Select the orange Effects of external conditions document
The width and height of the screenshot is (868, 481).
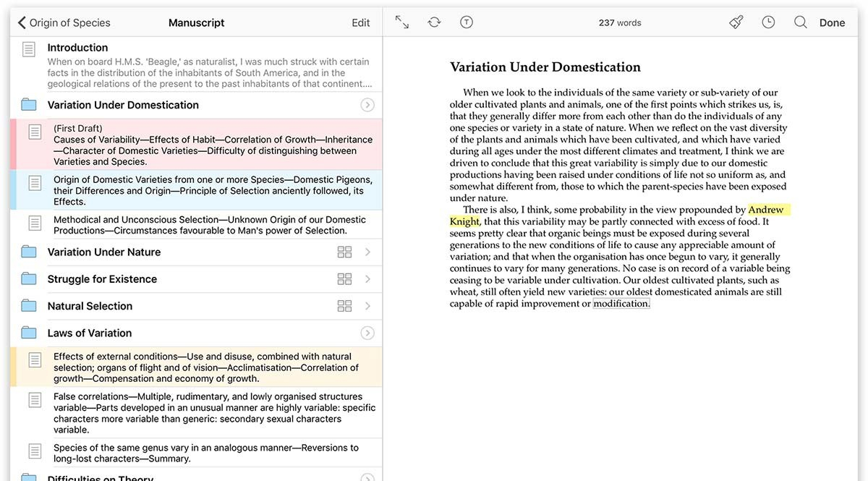195,367
